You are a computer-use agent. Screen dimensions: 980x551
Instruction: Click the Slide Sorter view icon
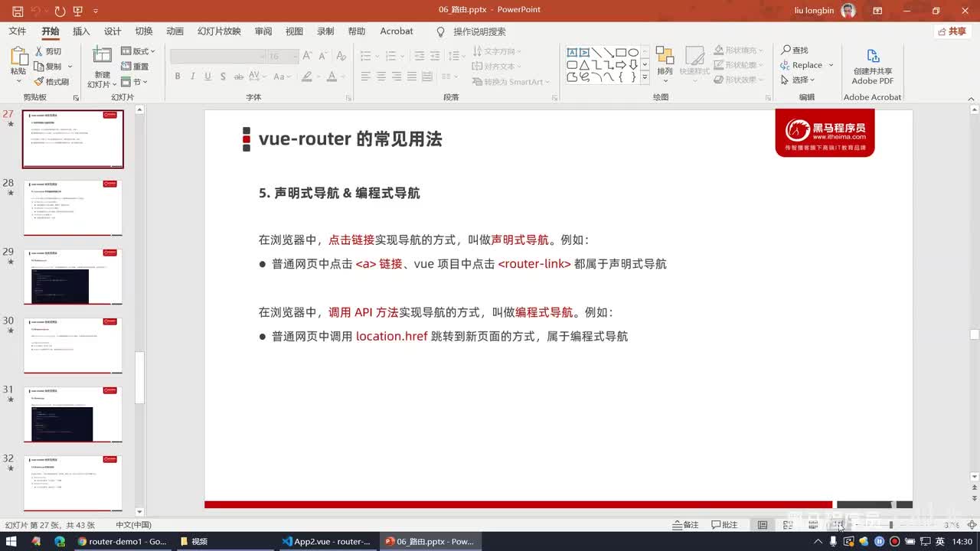(x=788, y=525)
